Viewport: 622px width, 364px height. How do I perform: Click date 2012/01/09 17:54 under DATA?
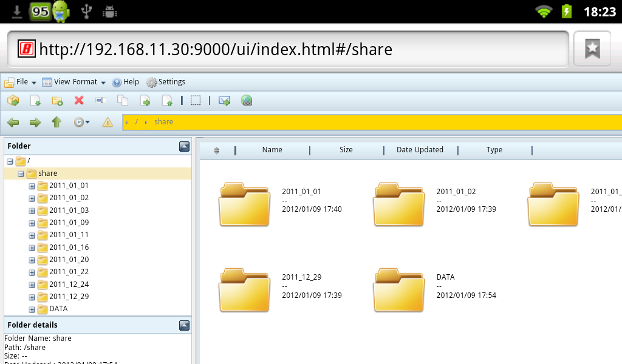coord(466,295)
